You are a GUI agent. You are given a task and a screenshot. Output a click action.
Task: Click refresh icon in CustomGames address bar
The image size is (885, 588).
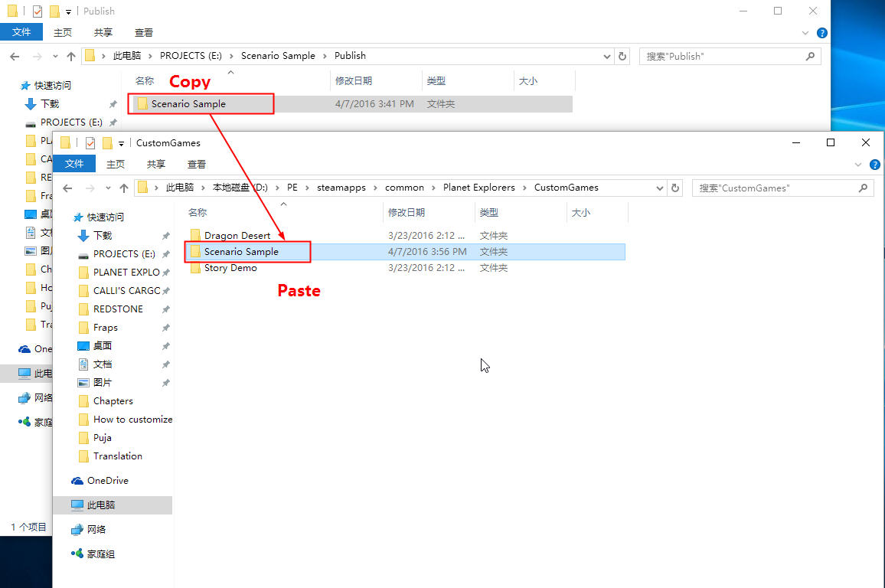675,188
